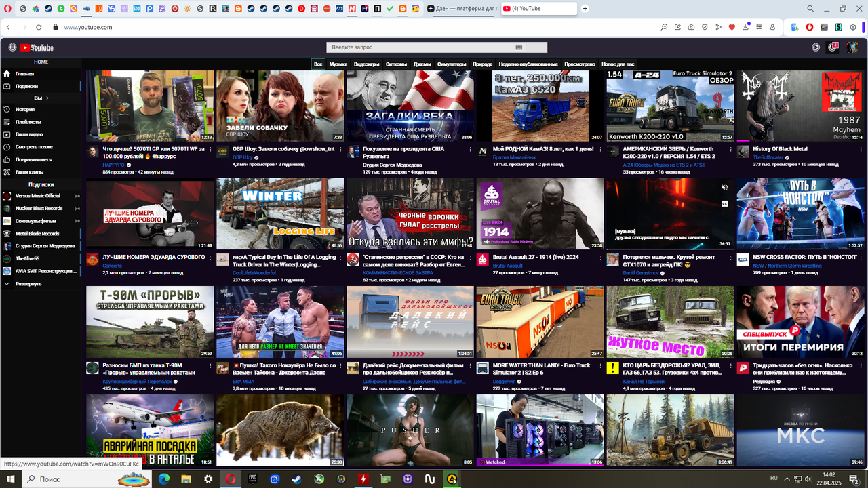The image size is (868, 488).
Task: Go to Главная in the sidebar
Action: click(41, 74)
